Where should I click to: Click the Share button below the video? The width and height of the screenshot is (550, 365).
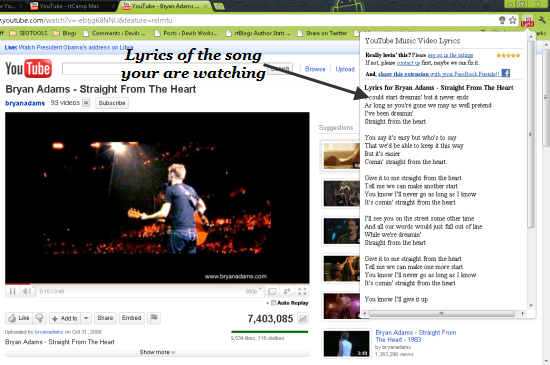105,318
